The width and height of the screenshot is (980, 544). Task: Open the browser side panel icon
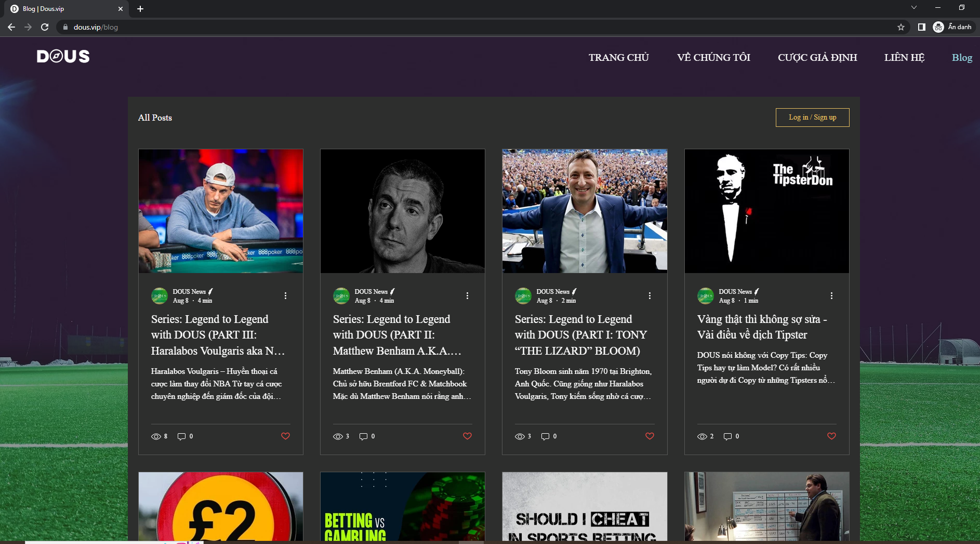tap(921, 27)
